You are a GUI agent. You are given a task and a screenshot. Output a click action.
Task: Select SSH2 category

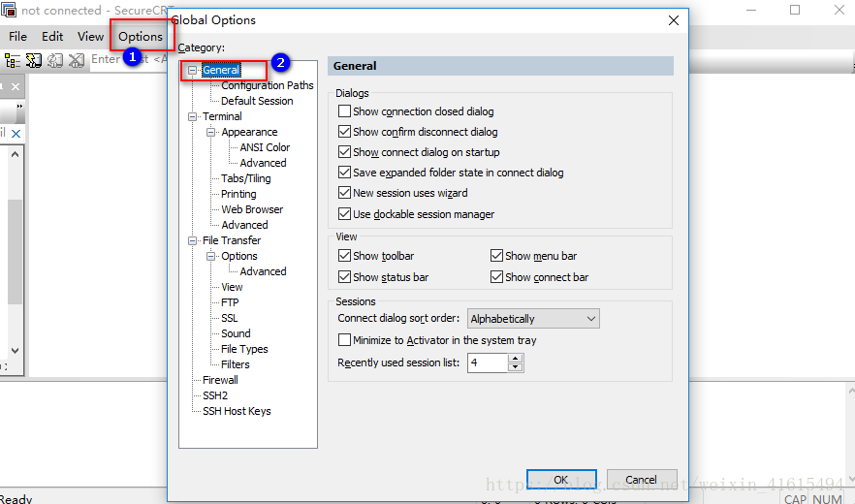[x=215, y=395]
